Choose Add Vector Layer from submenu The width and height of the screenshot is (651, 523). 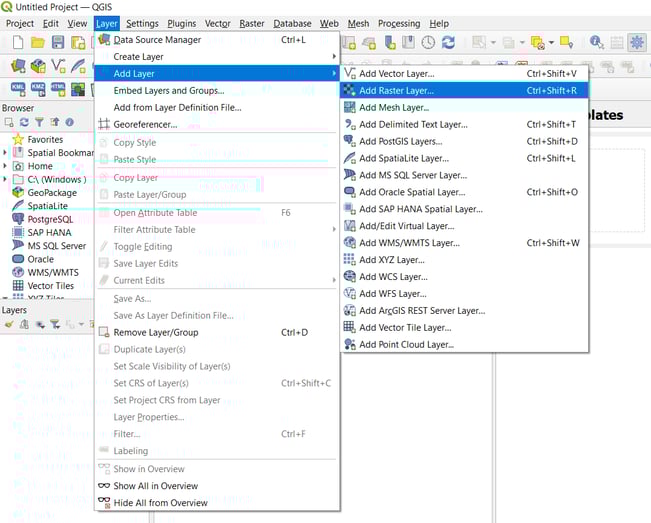coord(464,73)
